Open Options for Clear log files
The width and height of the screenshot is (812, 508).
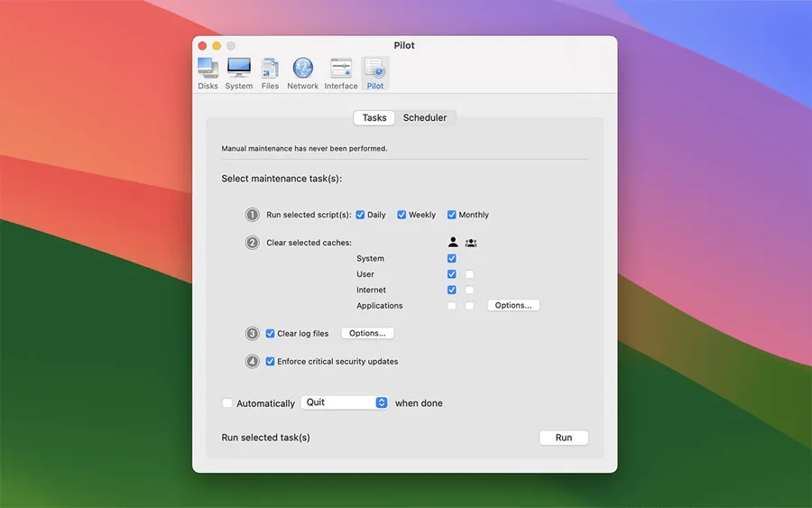pos(367,334)
